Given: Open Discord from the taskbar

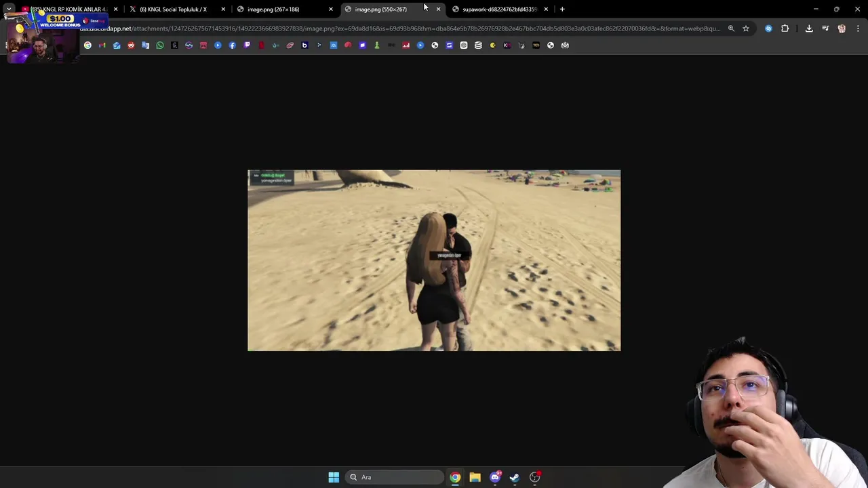Looking at the screenshot, I should 495,477.
